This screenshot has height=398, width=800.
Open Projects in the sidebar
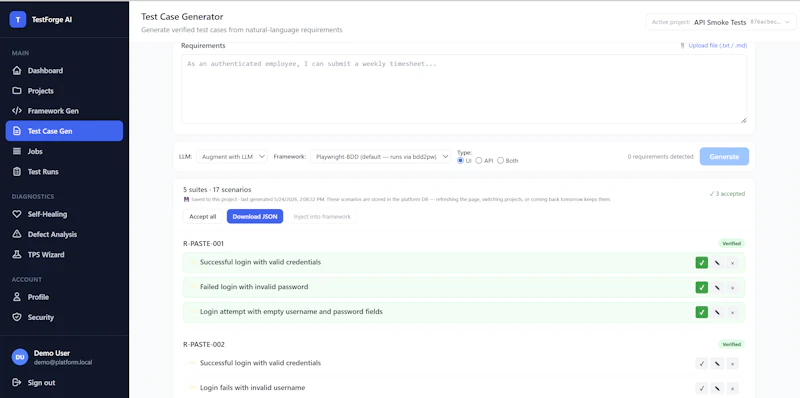(64, 91)
